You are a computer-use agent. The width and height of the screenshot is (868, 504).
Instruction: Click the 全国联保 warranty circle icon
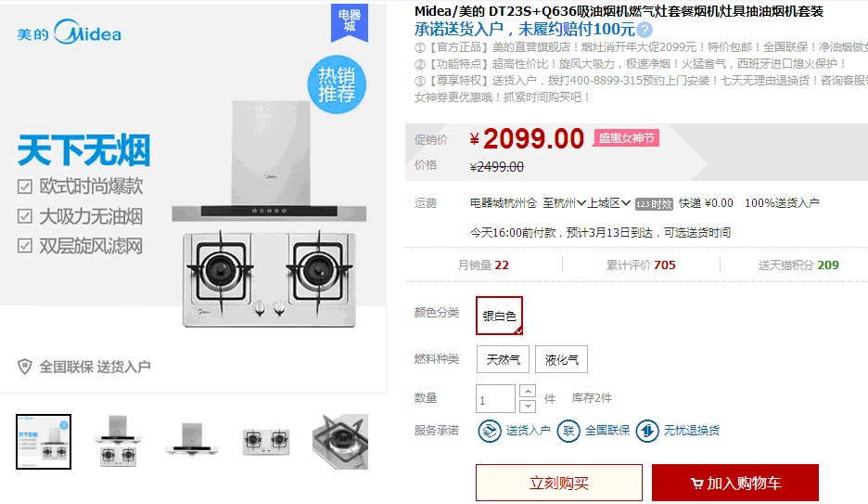click(568, 431)
